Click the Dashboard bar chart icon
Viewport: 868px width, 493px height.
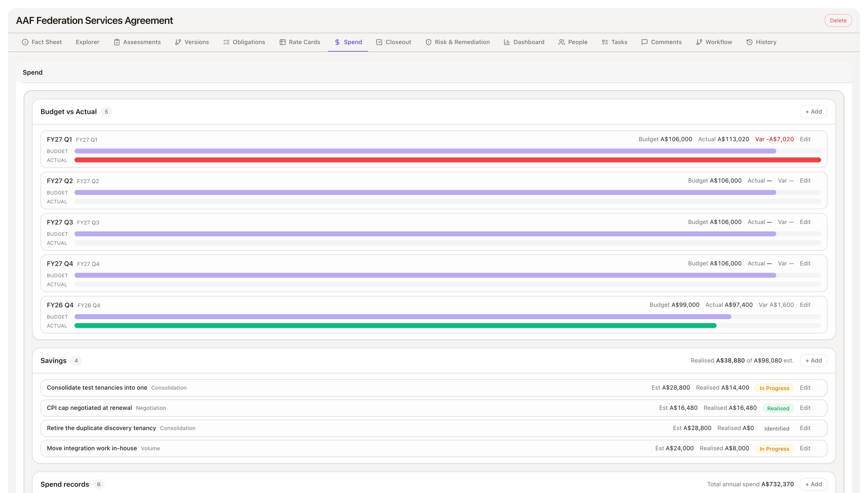tap(507, 42)
